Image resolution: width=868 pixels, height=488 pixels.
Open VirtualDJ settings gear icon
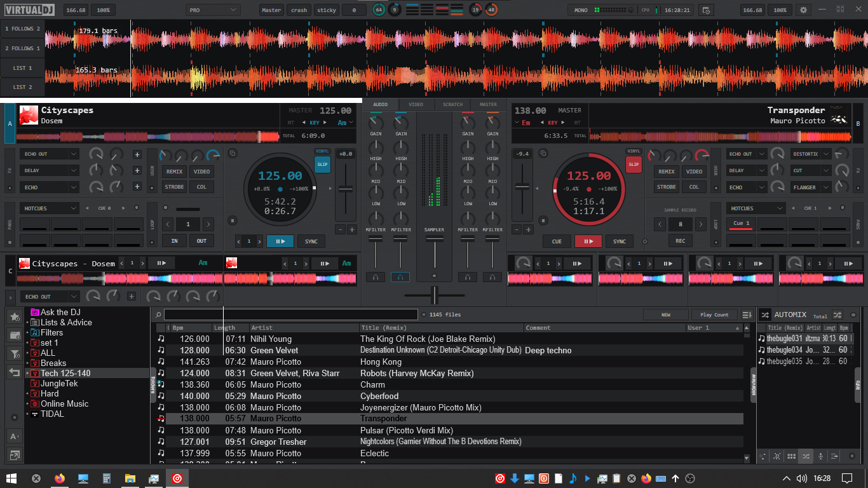coord(803,10)
